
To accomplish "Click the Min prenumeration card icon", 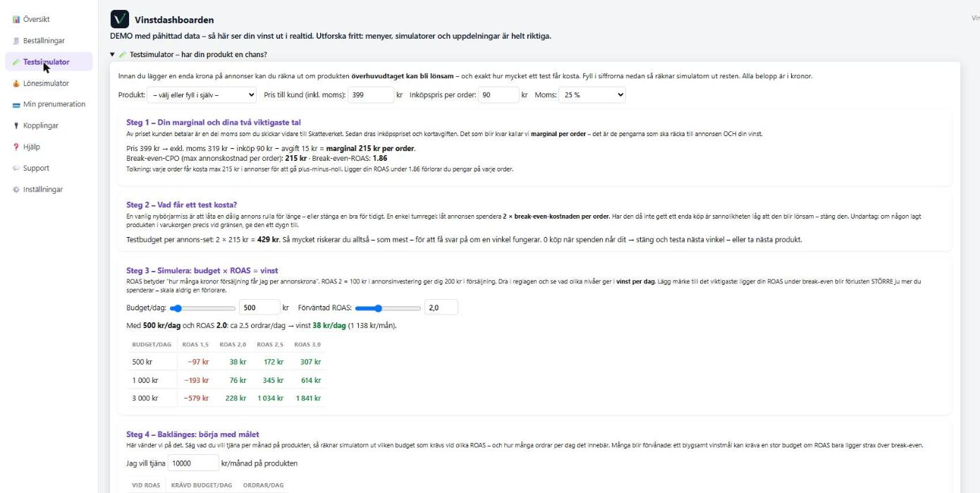I will tap(16, 104).
